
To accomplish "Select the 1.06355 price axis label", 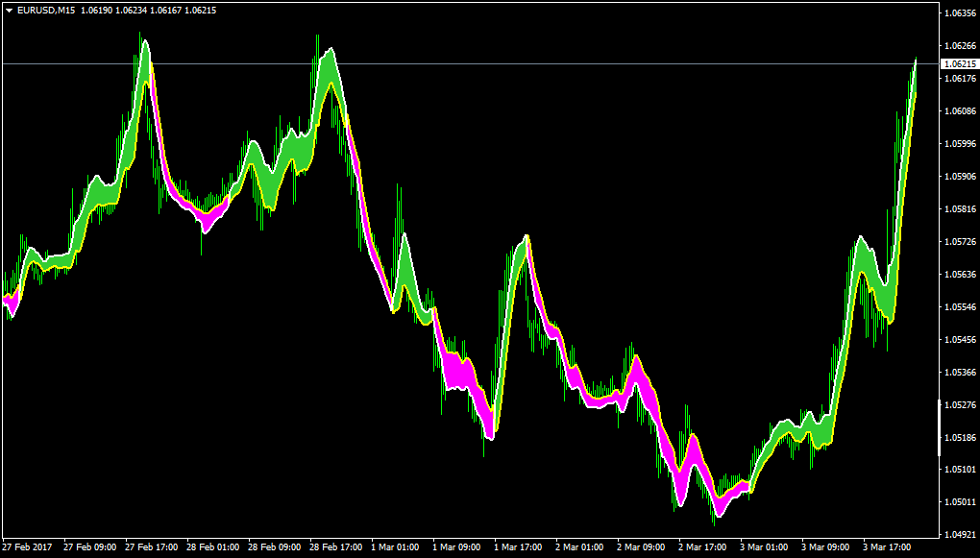I will 959,12.
